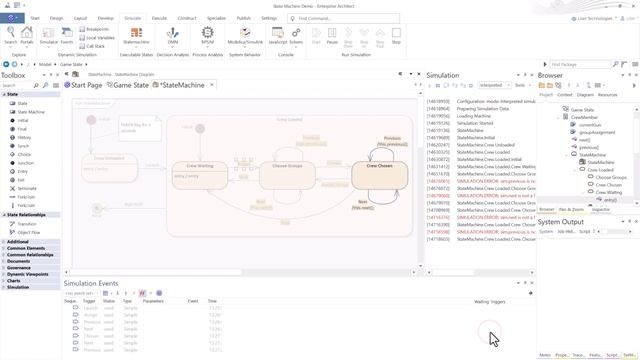The width and height of the screenshot is (640, 360).
Task: Open the Design ribbon tab
Action: (x=56, y=18)
